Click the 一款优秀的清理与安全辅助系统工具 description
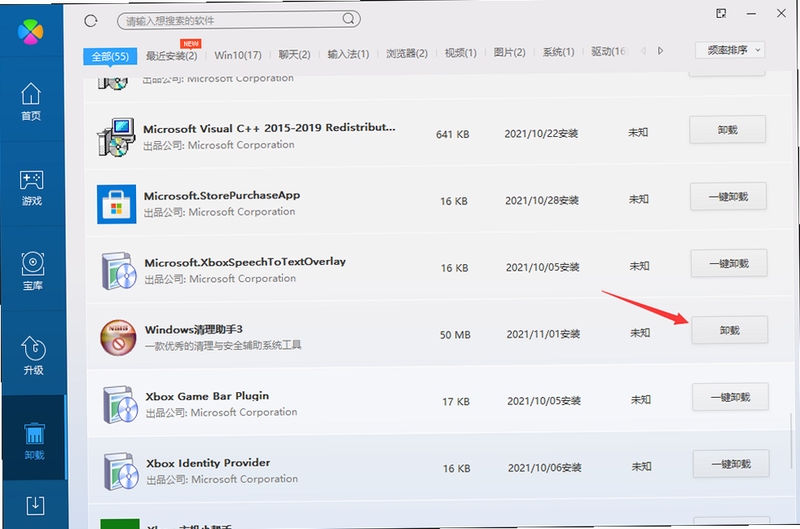The height and width of the screenshot is (529, 800). tap(223, 345)
